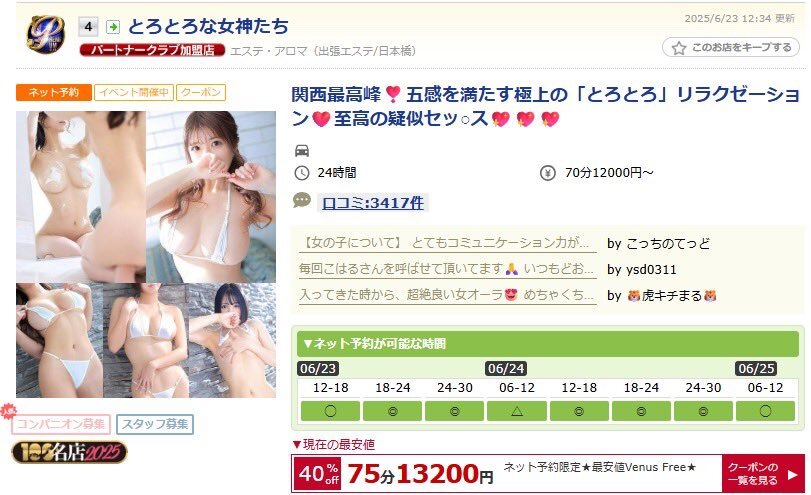Viewport: 811px width, 495px height.
Task: Click the clock icon beside 24時間
Action: 302,173
